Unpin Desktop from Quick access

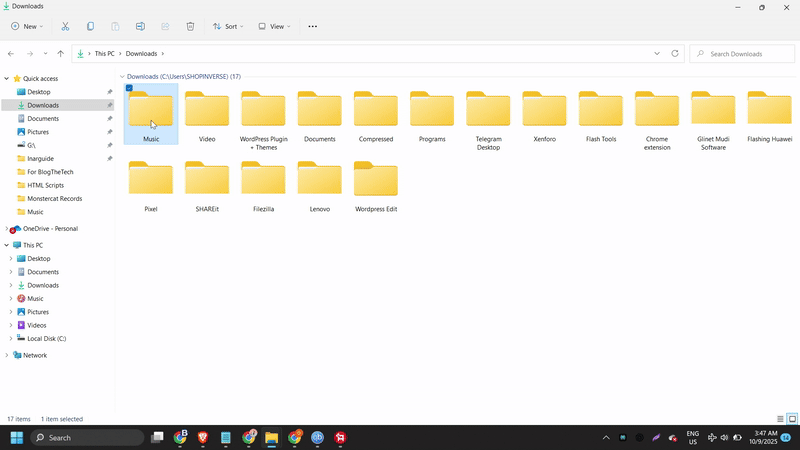pyautogui.click(x=109, y=92)
